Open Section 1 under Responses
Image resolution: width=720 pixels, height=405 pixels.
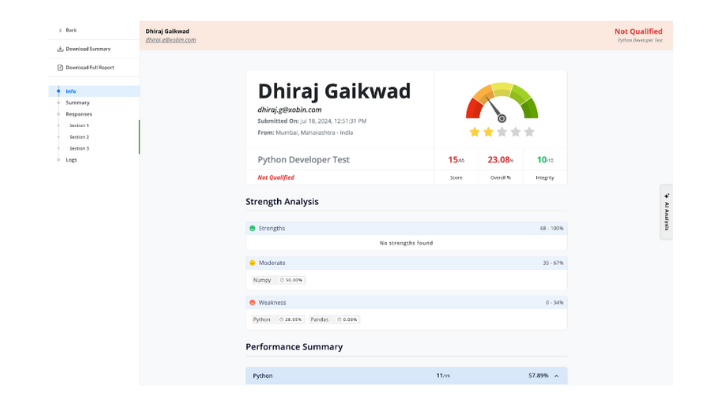pos(79,125)
